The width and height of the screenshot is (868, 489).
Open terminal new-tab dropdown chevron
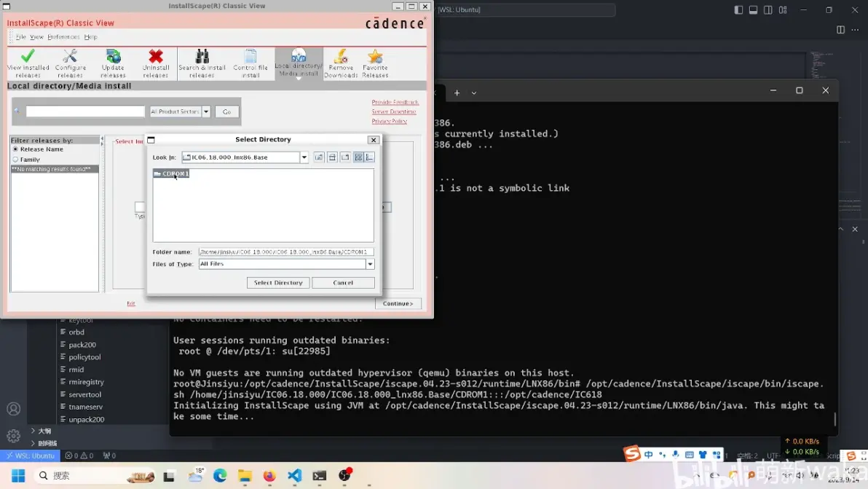474,93
